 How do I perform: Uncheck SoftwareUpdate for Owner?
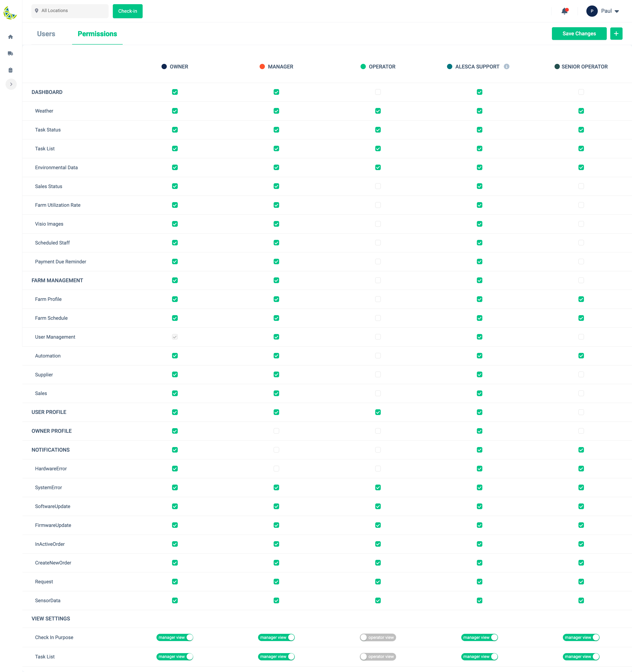[175, 506]
